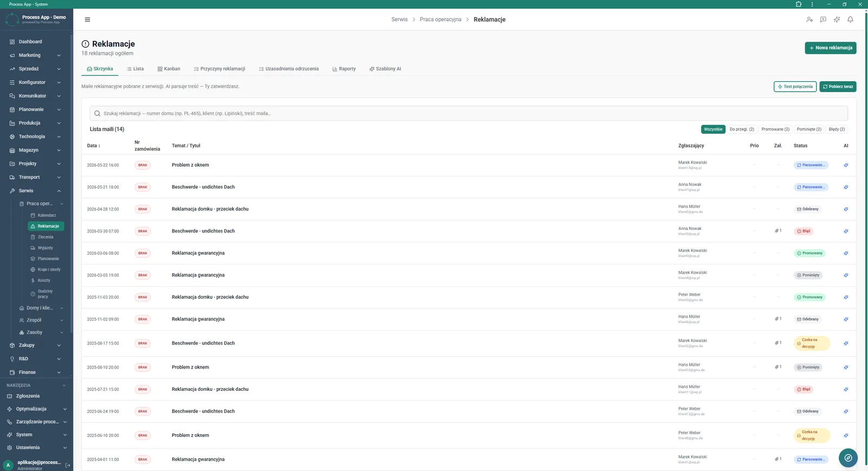Image resolution: width=868 pixels, height=471 pixels.
Task: Expand the Domy i klienci submenu
Action: tap(41, 308)
